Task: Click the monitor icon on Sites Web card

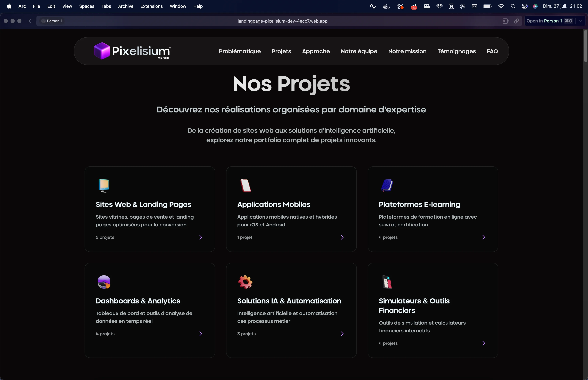Action: (x=104, y=185)
